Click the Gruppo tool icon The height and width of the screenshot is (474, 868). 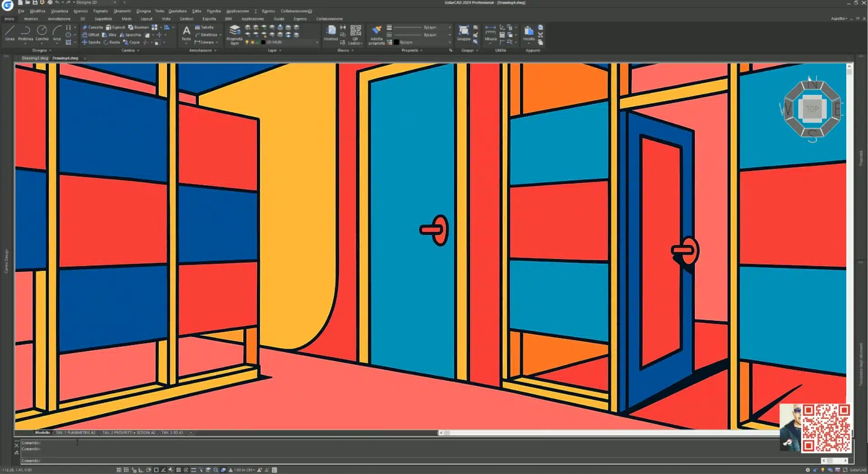[x=463, y=33]
